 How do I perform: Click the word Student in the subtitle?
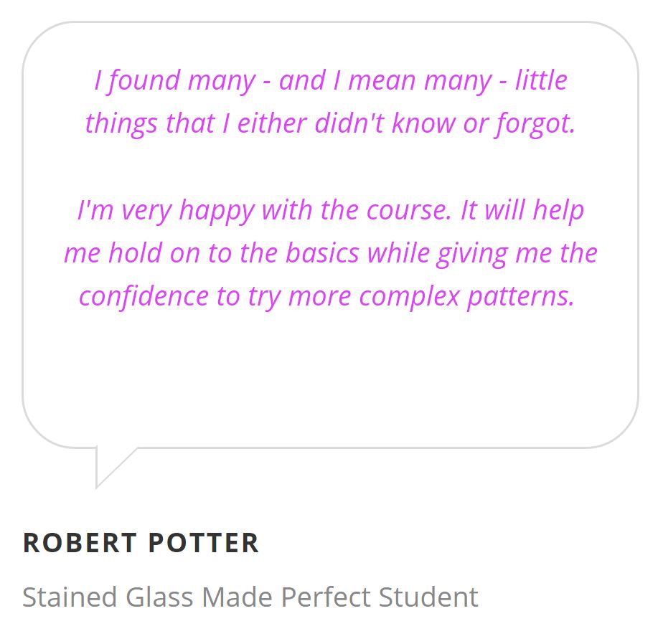pos(428,597)
